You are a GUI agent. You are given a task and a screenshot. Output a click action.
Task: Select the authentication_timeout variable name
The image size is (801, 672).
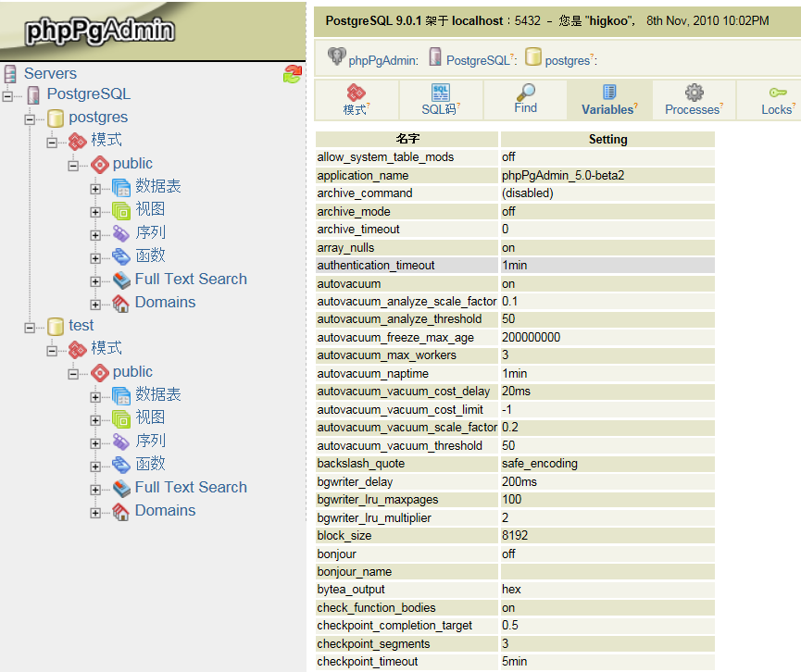375,266
